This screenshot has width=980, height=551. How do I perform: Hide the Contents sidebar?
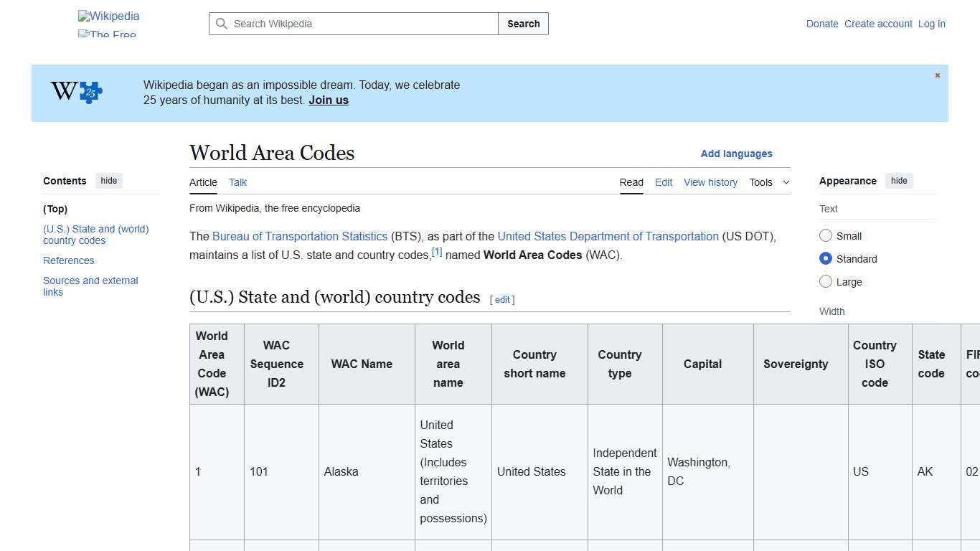(x=108, y=181)
